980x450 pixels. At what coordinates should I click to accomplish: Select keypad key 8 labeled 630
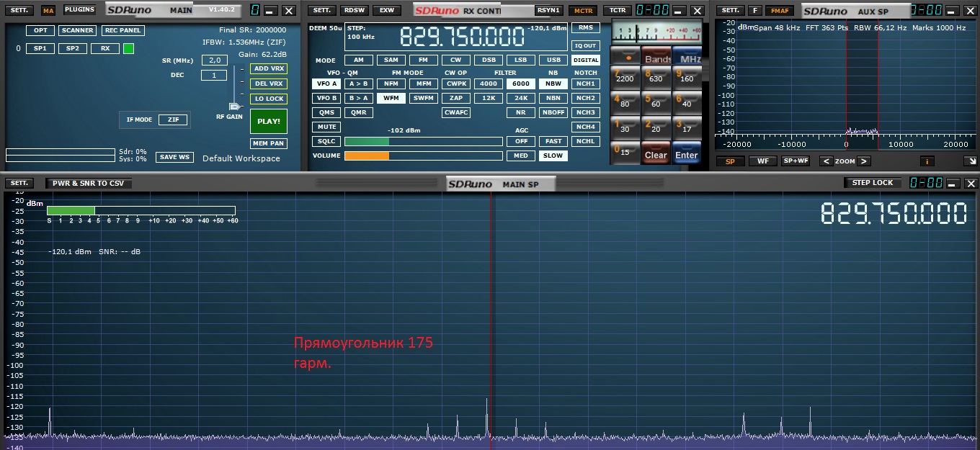coord(656,78)
